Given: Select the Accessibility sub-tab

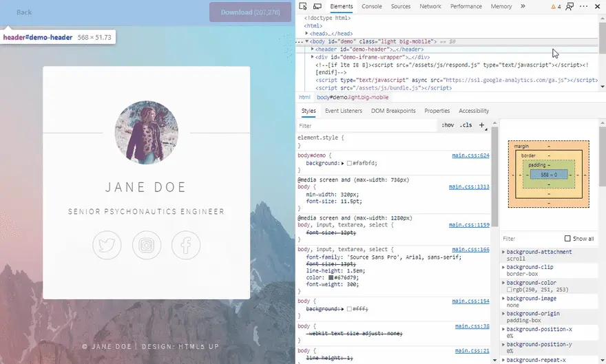Looking at the screenshot, I should tap(474, 111).
